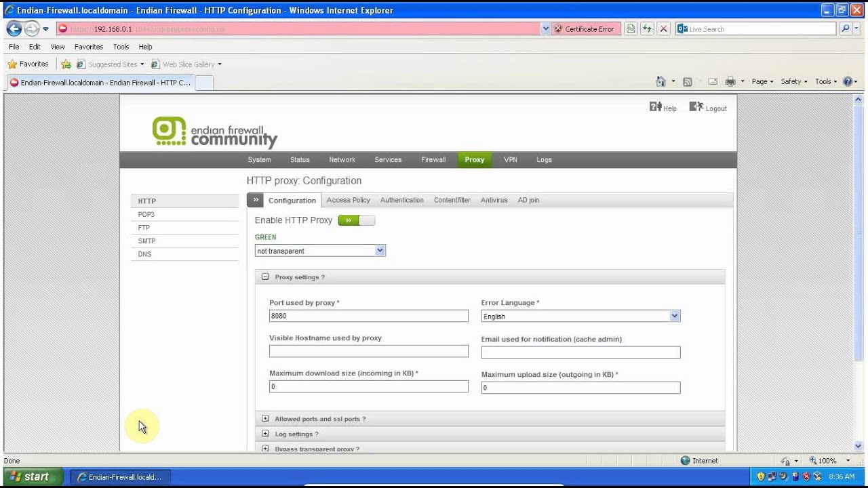Click the Print icon in command bar
The height and width of the screenshot is (488, 868).
(x=730, y=81)
